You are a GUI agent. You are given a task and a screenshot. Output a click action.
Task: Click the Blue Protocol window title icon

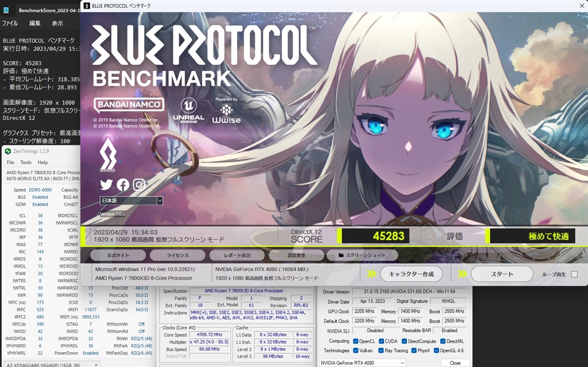click(87, 6)
